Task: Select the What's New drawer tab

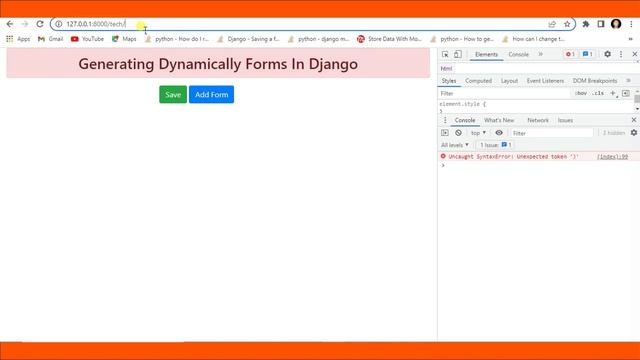Action: tap(499, 120)
